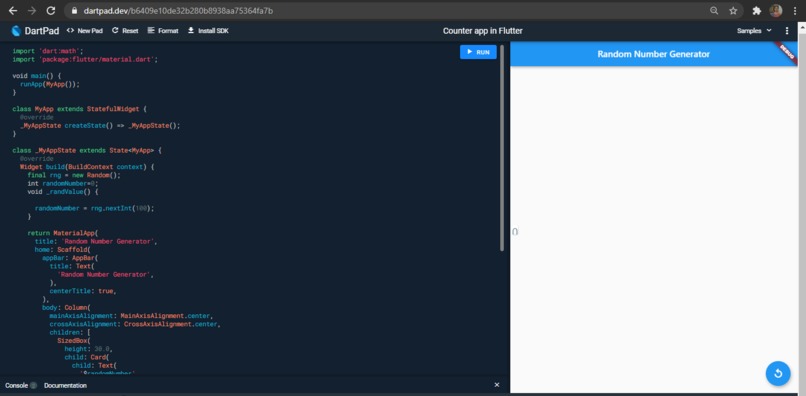The width and height of the screenshot is (806, 396).
Task: Click the zoom magnifier icon in address bar
Action: pos(714,10)
